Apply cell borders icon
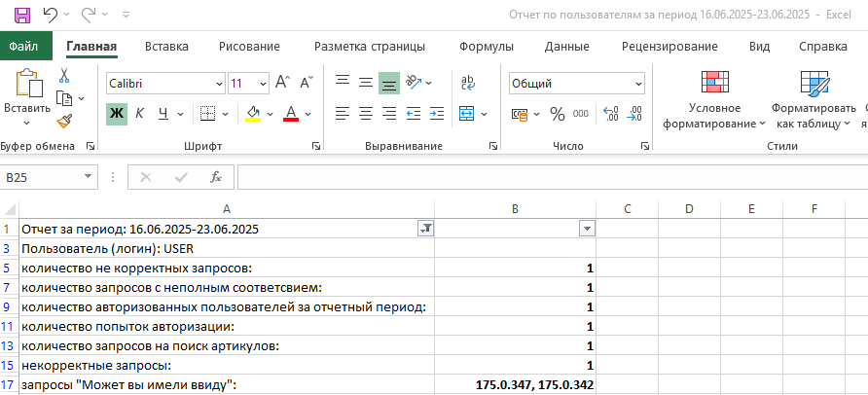The height and width of the screenshot is (395, 868). coord(207,114)
